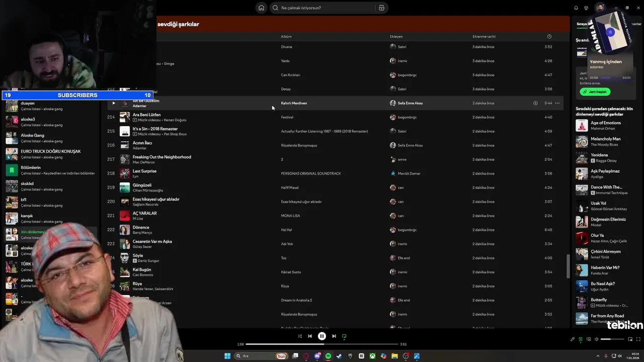This screenshot has height=362, width=644.
Task: Open the "Kahırlı Merdiven" album link
Action: [x=294, y=103]
